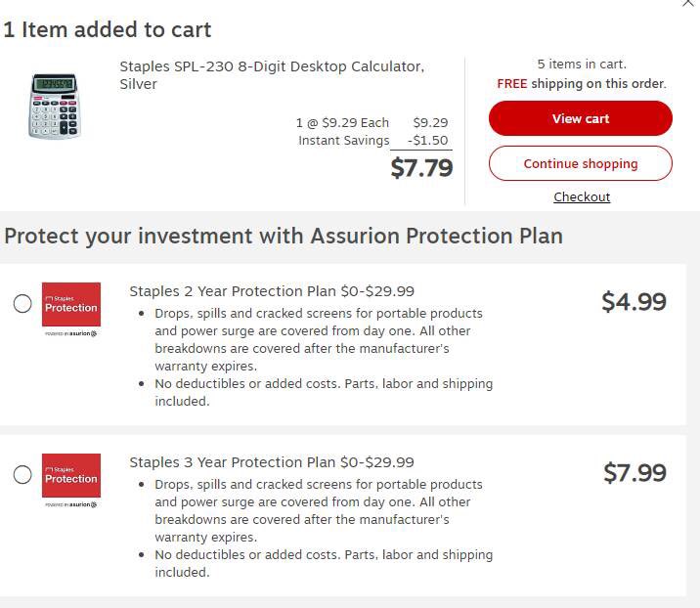This screenshot has height=608, width=700.
Task: Click the 3 Year plan Staples Protection logo
Action: pyautogui.click(x=71, y=475)
